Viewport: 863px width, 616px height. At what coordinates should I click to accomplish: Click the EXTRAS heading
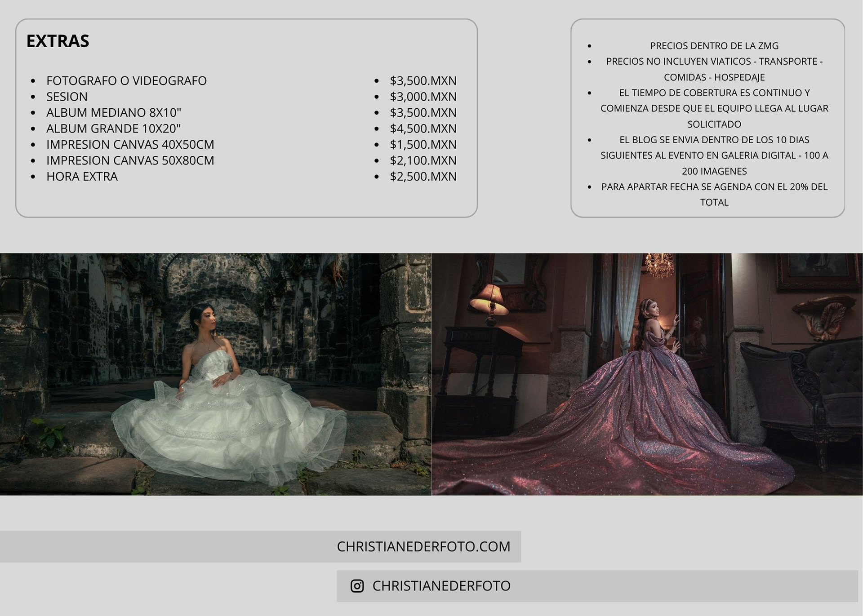(58, 41)
